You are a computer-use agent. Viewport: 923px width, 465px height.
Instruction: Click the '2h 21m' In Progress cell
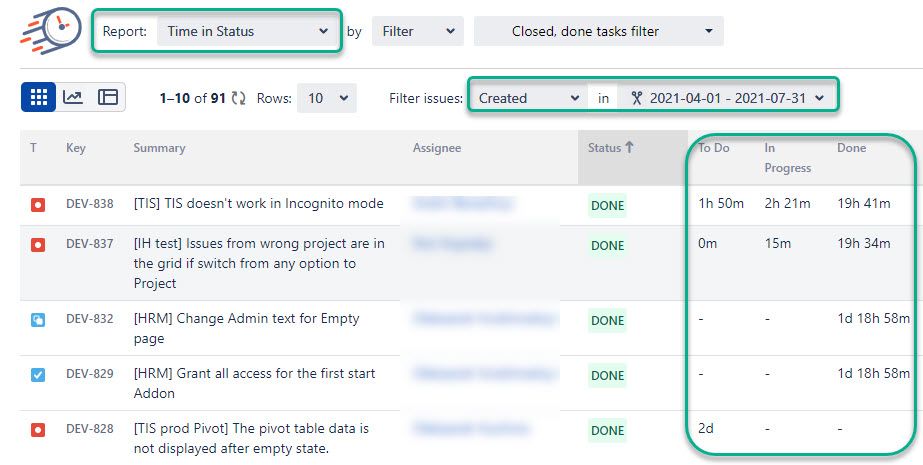[787, 204]
